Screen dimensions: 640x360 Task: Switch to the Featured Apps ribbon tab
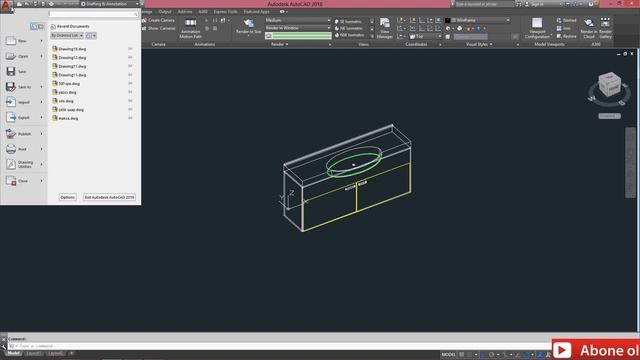256,12
